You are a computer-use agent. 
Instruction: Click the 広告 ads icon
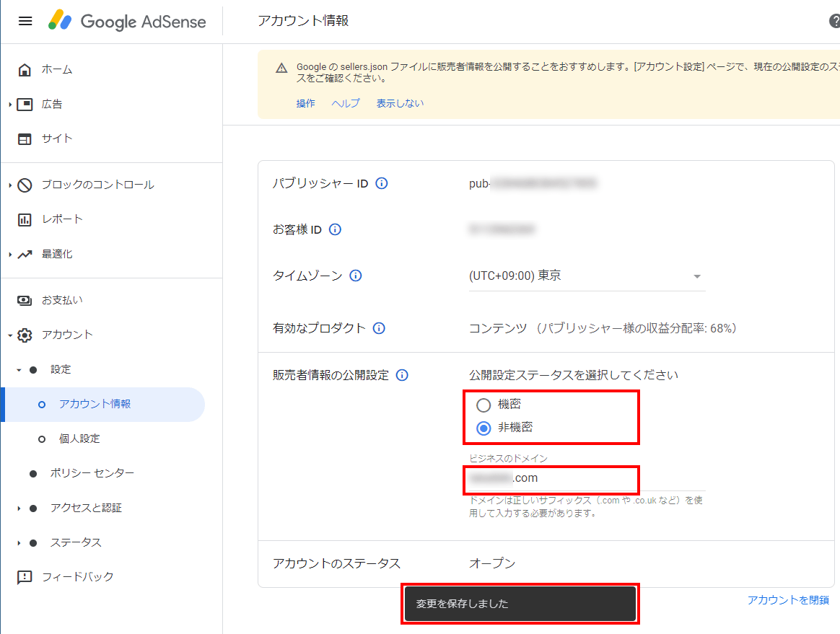(x=25, y=105)
